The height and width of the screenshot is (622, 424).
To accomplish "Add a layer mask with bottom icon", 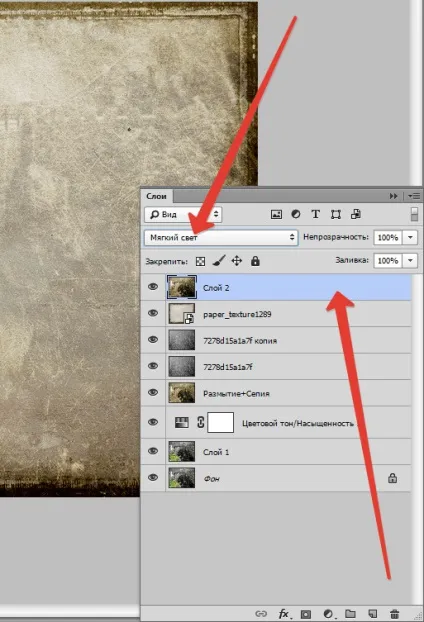I will pyautogui.click(x=306, y=614).
